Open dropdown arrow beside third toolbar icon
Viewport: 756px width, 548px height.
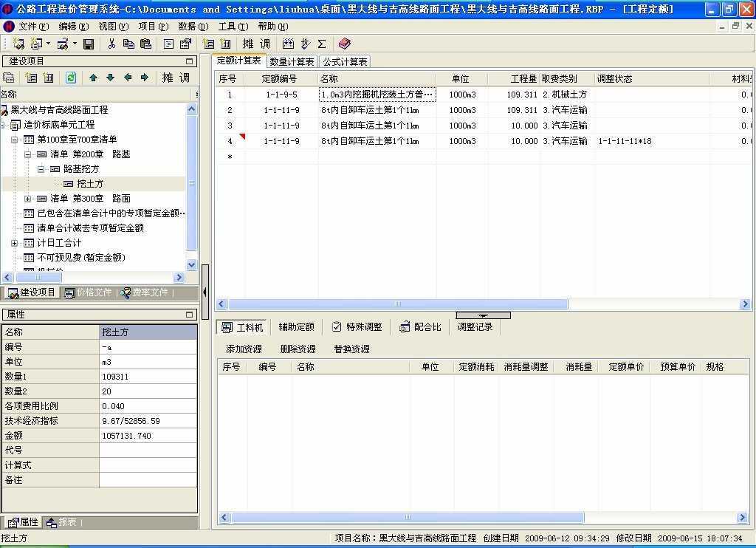tap(75, 44)
